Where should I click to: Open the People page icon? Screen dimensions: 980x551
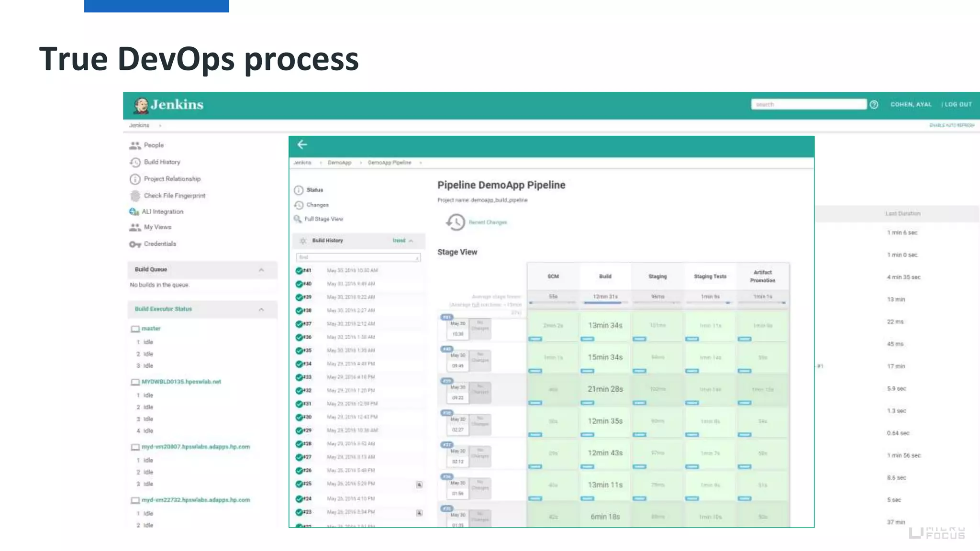click(135, 145)
